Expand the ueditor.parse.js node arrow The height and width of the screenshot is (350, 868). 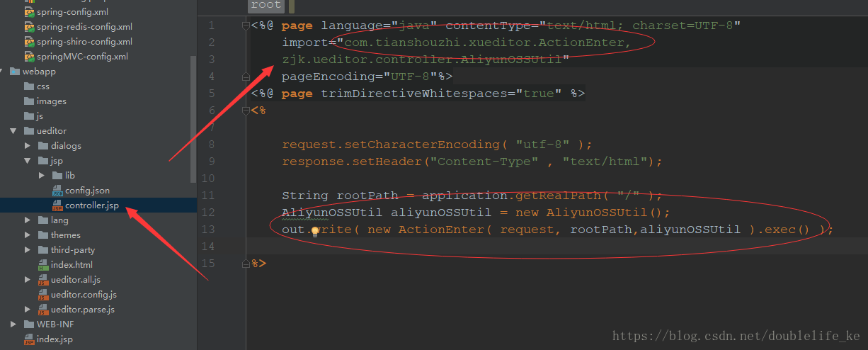(28, 310)
